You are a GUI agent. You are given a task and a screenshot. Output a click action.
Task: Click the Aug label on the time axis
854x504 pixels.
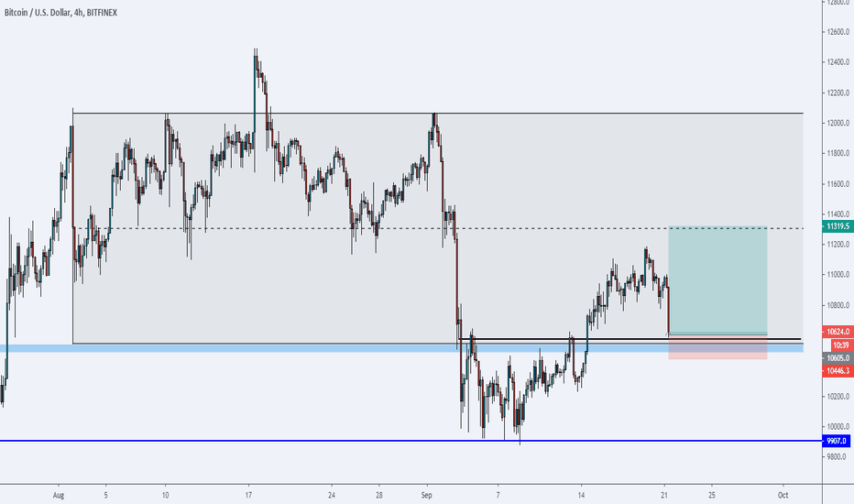pyautogui.click(x=59, y=495)
